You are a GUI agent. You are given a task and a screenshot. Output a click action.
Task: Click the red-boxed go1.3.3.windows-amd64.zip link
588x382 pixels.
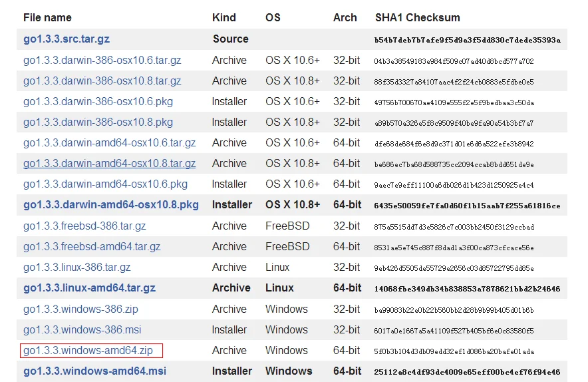[x=88, y=350]
